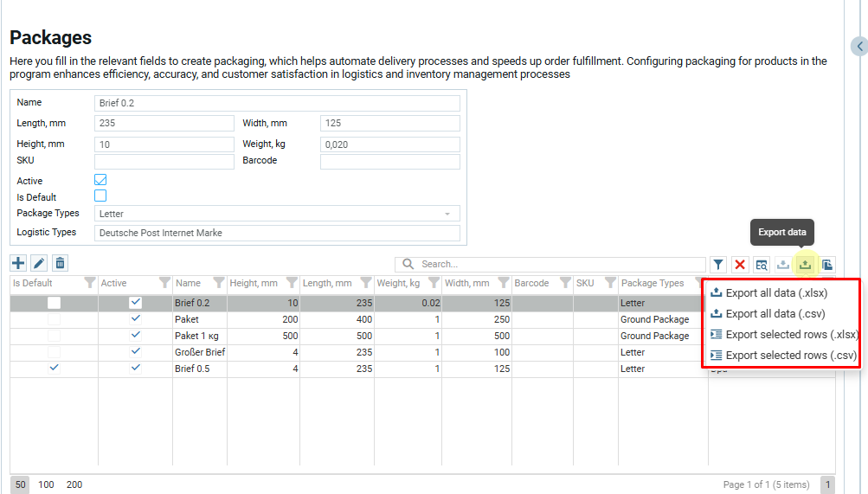Choose Export selected rows (.csv)
The height and width of the screenshot is (494, 868).
[790, 356]
